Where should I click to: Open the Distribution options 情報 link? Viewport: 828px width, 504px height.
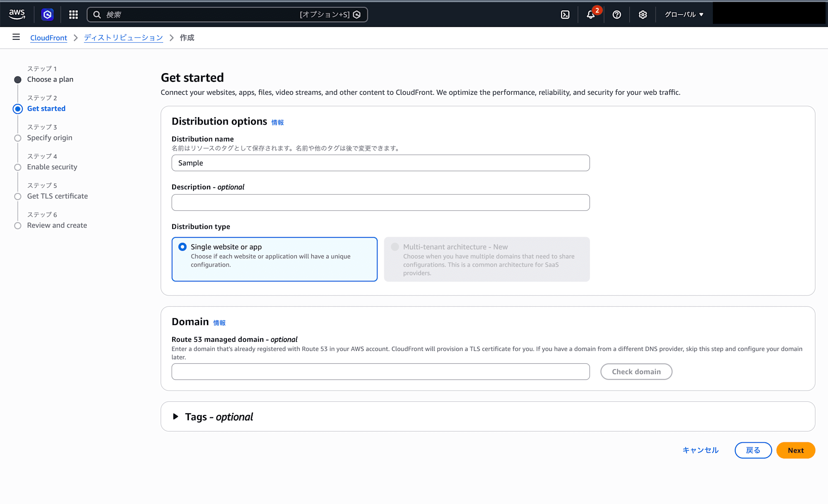click(x=277, y=122)
